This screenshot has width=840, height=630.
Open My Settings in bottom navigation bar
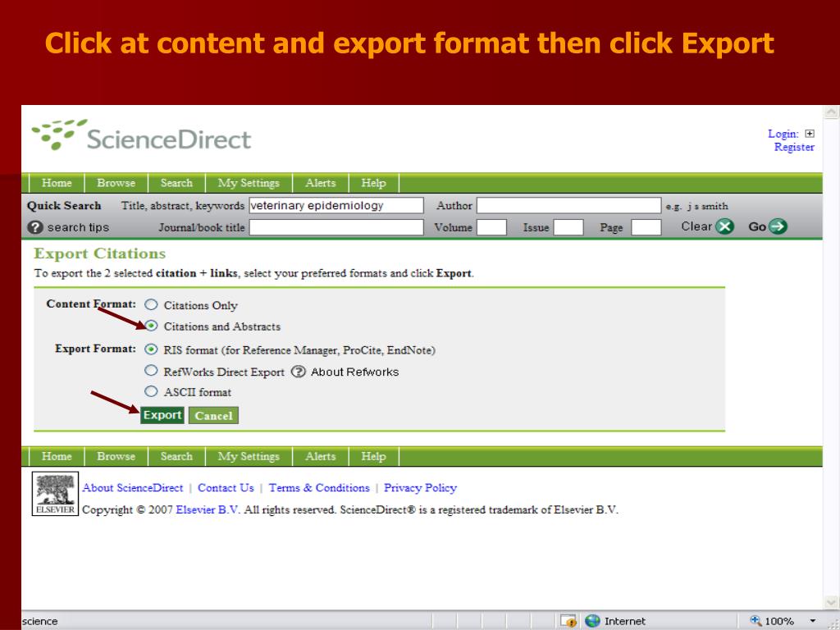[x=249, y=456]
